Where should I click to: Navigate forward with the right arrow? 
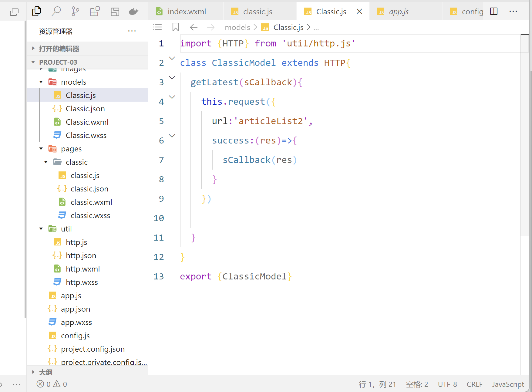pyautogui.click(x=210, y=27)
